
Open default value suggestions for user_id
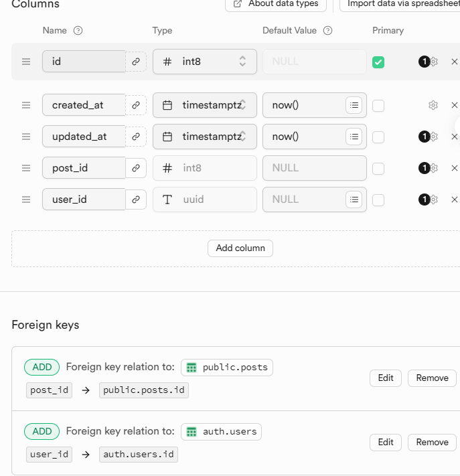354,200
